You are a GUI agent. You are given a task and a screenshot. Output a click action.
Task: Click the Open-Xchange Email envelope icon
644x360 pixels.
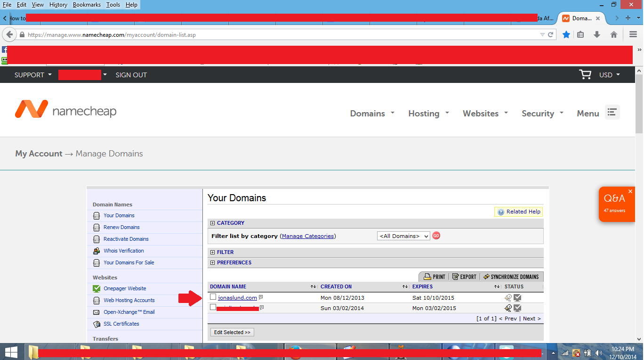pos(97,312)
